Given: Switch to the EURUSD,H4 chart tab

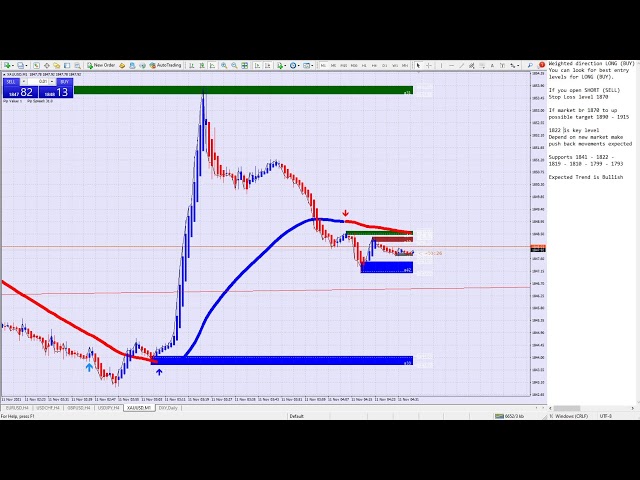Looking at the screenshot, I should click(16, 408).
